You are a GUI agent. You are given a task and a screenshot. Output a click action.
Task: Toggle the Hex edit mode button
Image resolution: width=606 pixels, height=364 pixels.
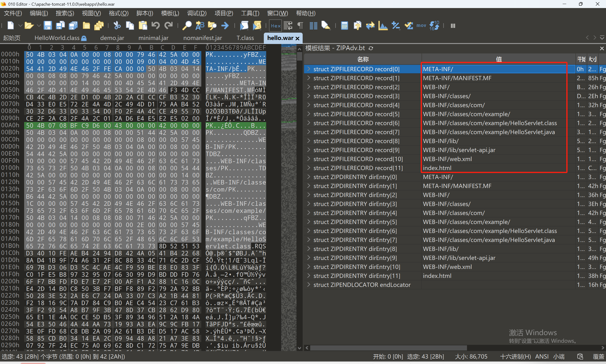click(275, 26)
